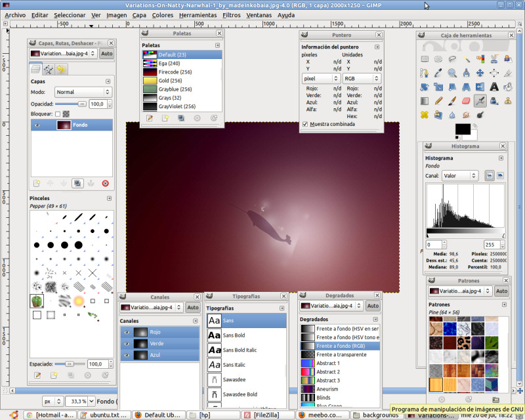525x420 pixels.
Task: Open the Modo Normal dropdown
Action: pos(83,92)
